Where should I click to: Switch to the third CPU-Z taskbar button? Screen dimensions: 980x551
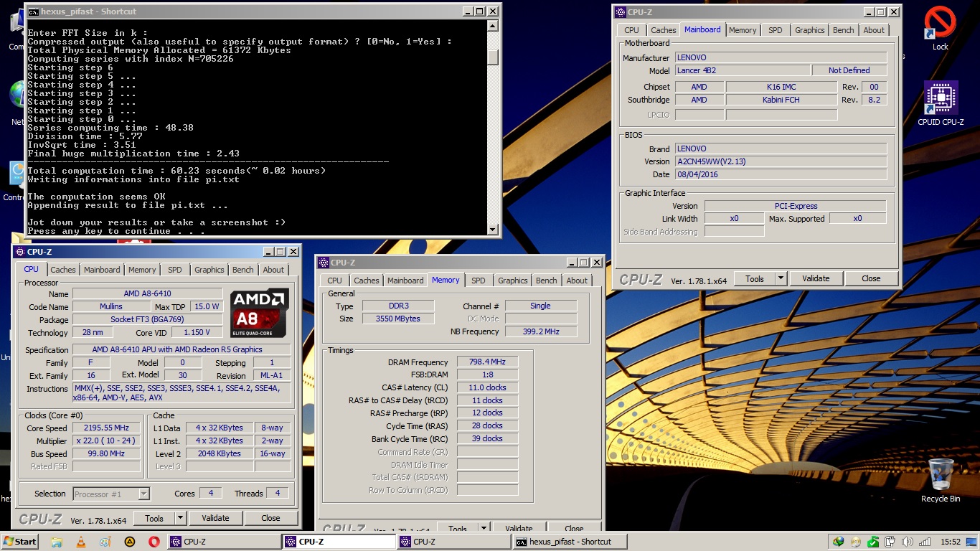(x=454, y=542)
